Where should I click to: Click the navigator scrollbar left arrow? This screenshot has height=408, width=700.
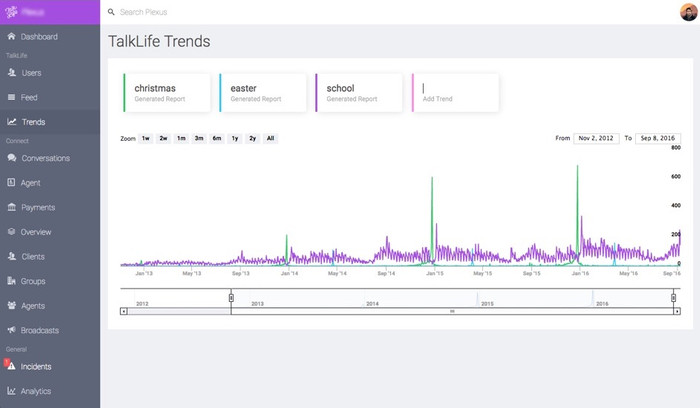124,311
